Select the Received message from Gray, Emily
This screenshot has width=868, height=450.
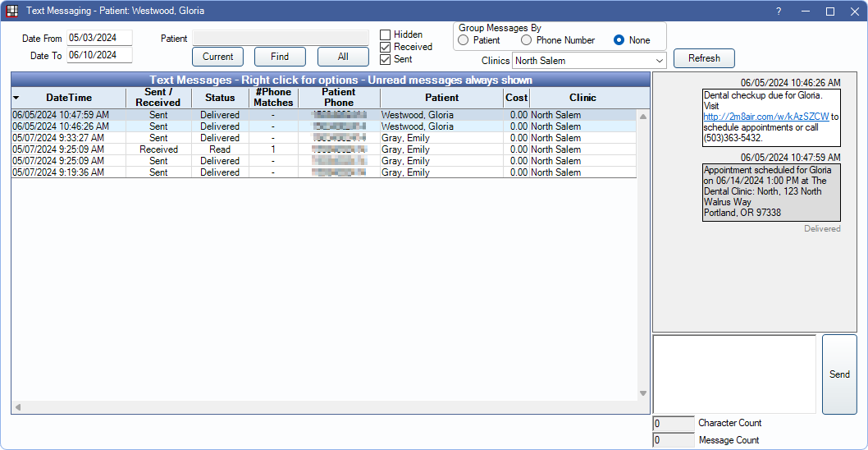coord(159,149)
